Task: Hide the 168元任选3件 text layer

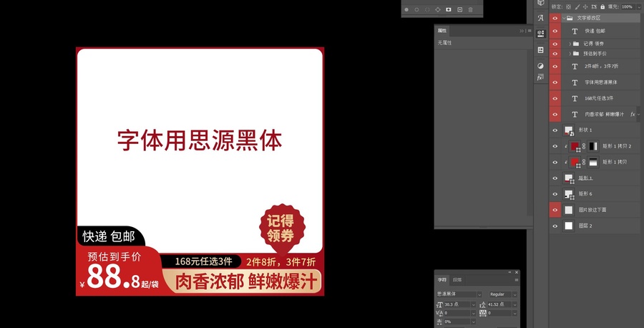Action: pyautogui.click(x=555, y=98)
